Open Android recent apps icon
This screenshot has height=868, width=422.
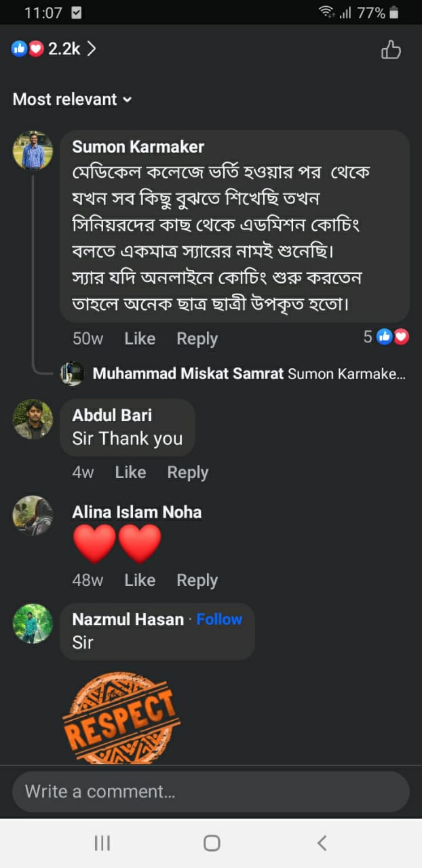click(102, 843)
